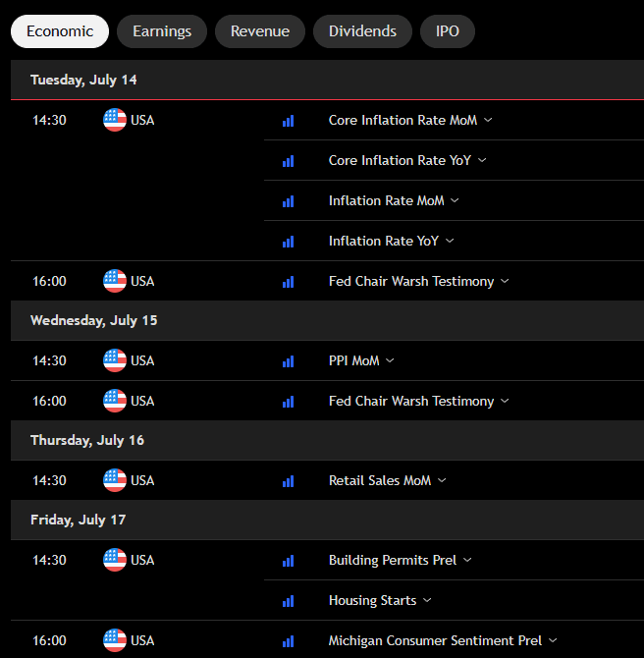Viewport: 644px width, 658px height.
Task: Open the Retail Sales MoM event
Action: (380, 480)
